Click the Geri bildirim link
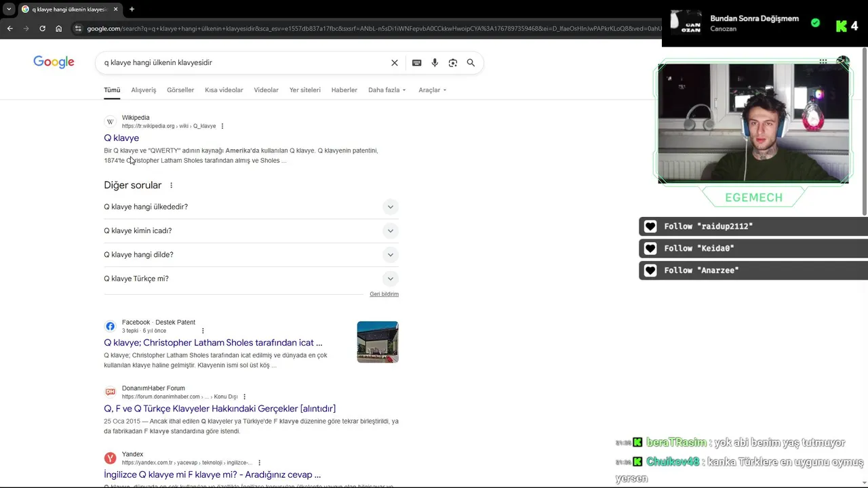868x488 pixels. tap(384, 294)
